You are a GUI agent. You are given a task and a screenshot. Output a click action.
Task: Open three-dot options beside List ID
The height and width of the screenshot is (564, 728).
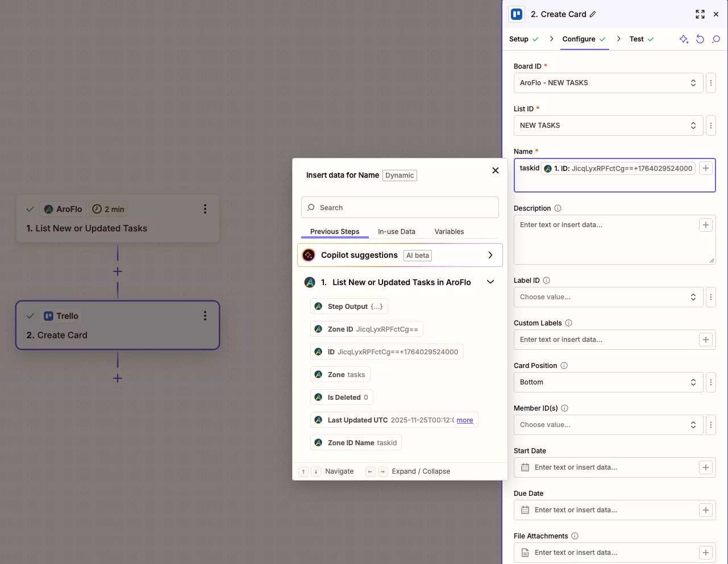coord(711,126)
